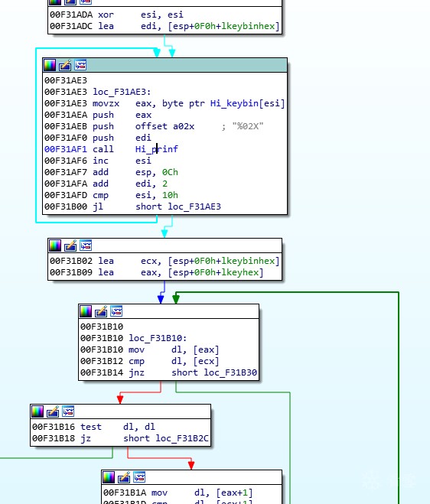Image resolution: width=430 pixels, height=504 pixels.
Task: Click group-nodes icon on 00F31B02 lea block
Action: (x=86, y=245)
